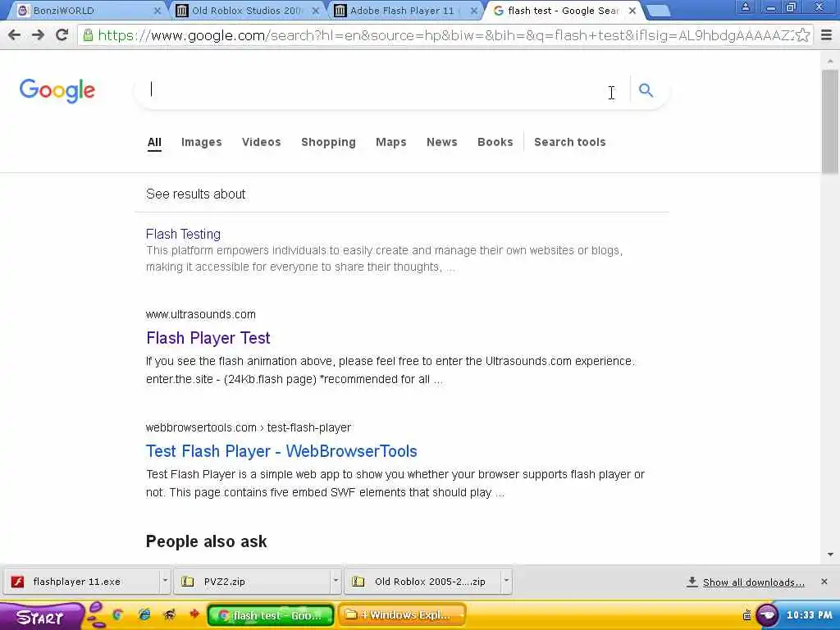Click the round purple tray icon
Screen dimensions: 840x630
click(x=767, y=615)
